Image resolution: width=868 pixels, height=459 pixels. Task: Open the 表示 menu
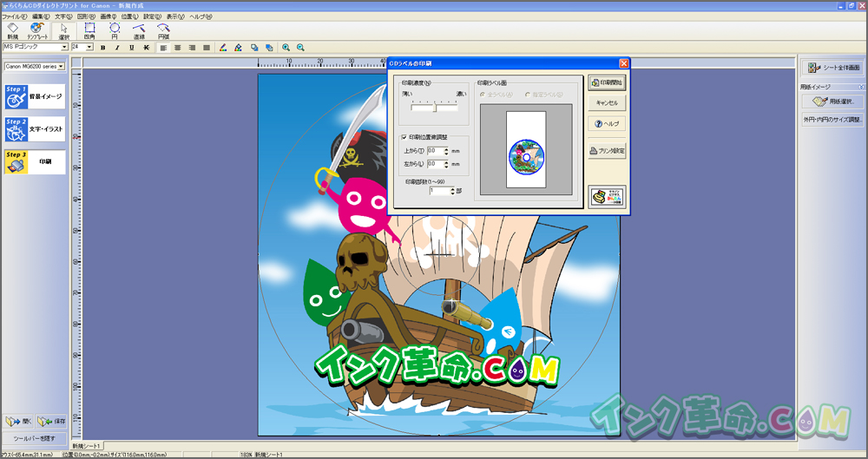(x=175, y=16)
